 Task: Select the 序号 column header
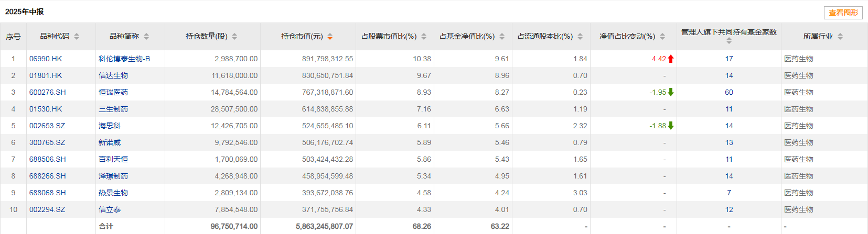point(13,37)
